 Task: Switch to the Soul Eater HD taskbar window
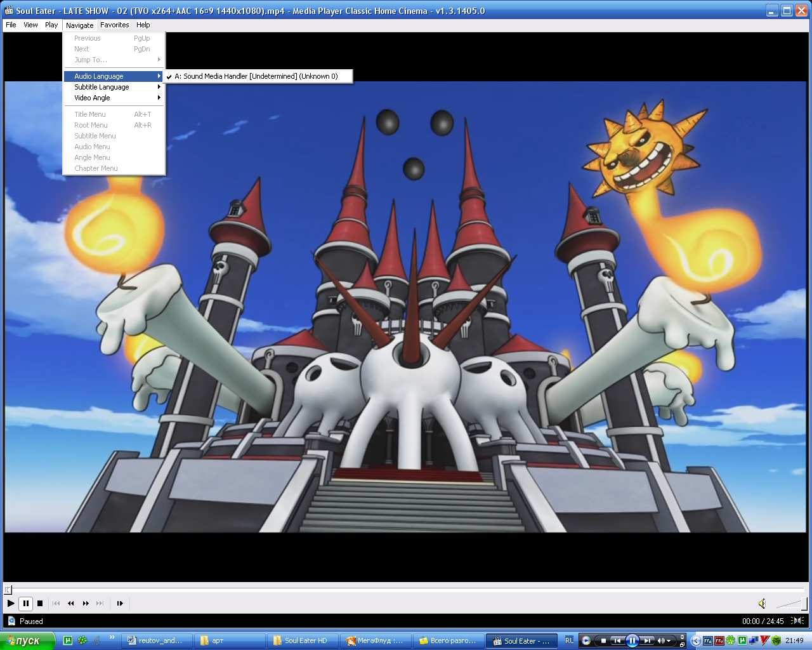[x=302, y=640]
